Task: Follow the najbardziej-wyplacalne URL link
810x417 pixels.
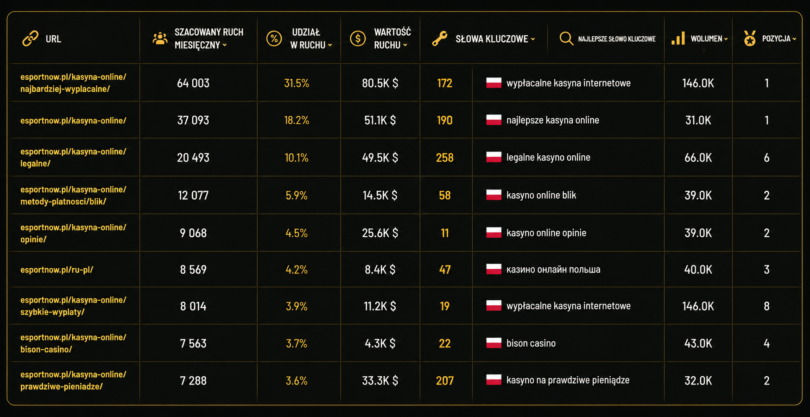Action: tap(73, 83)
